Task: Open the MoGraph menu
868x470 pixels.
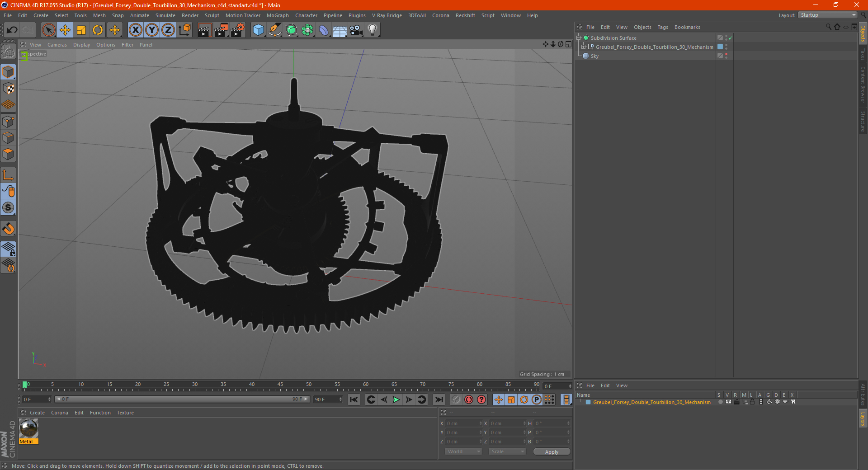Action: (278, 15)
